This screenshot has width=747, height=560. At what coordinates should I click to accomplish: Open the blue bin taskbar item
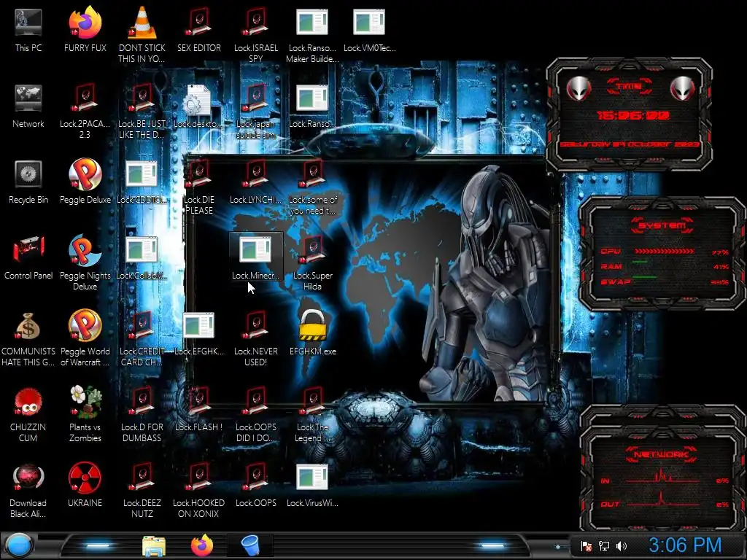point(251,545)
